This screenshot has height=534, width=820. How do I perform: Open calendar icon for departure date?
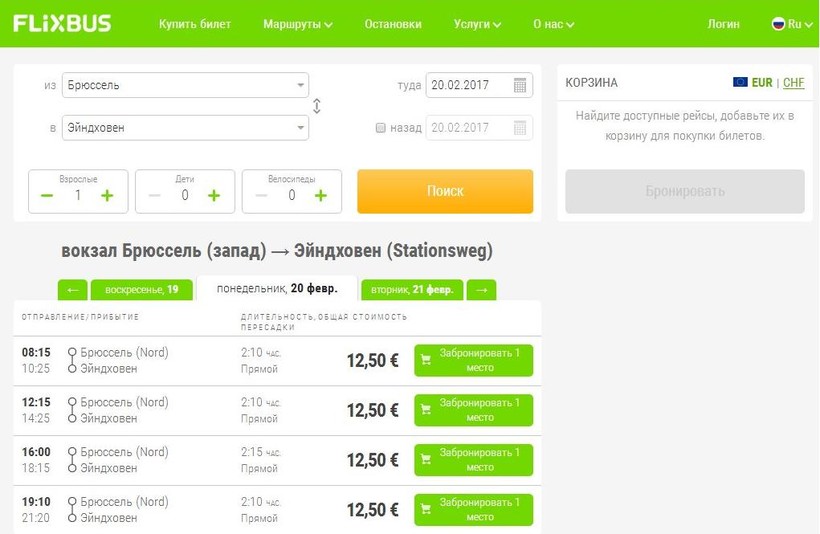click(520, 86)
